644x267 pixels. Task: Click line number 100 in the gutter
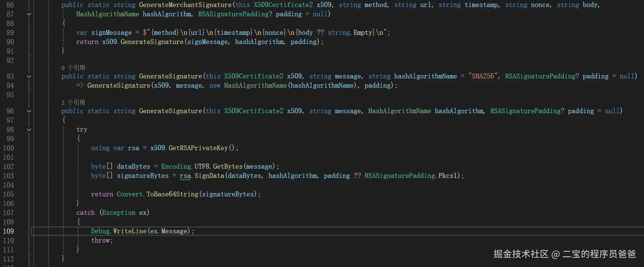point(9,148)
